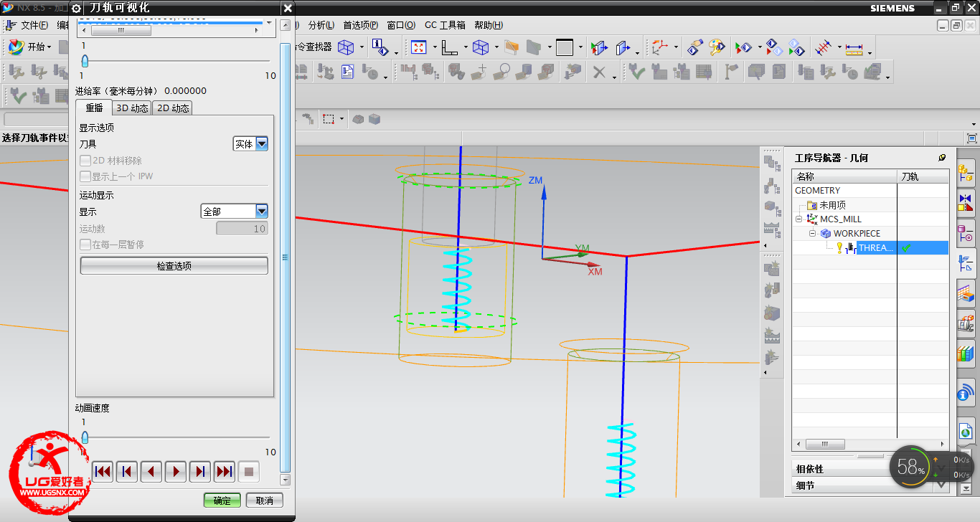The image size is (980, 522).
Task: Click the Fit view icon in toolbar
Action: point(418,47)
